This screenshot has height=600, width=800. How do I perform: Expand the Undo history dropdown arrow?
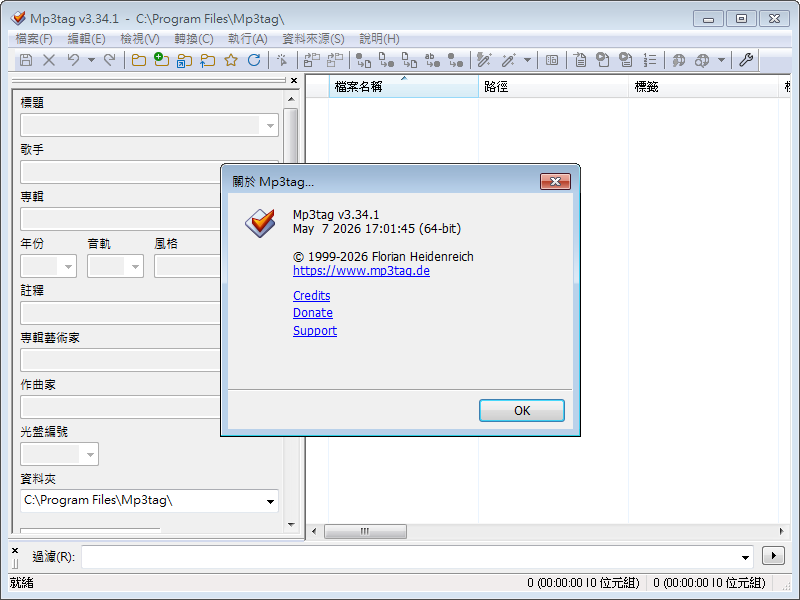[91, 60]
